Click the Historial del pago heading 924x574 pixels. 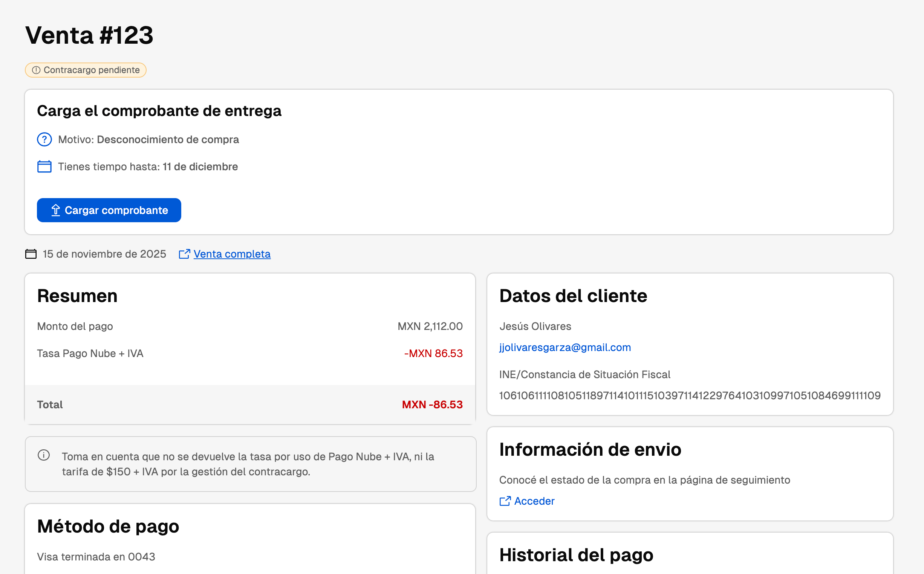coord(576,555)
